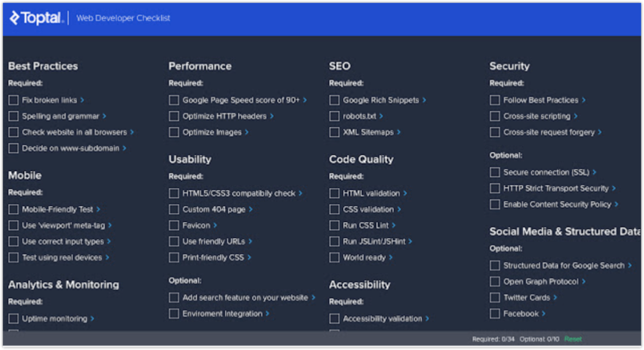Tick the Mobile-Friendly Test checkbox
Screen dimensions: 644x350
[13, 209]
